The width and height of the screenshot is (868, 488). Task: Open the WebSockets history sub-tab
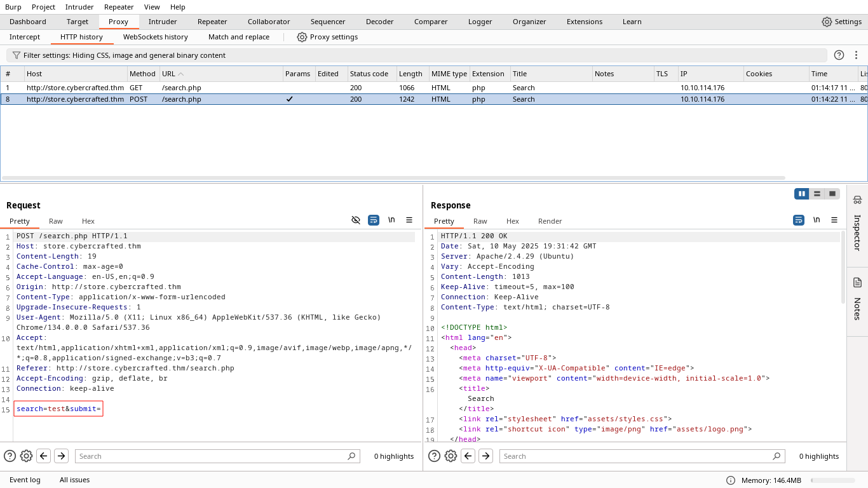click(156, 37)
